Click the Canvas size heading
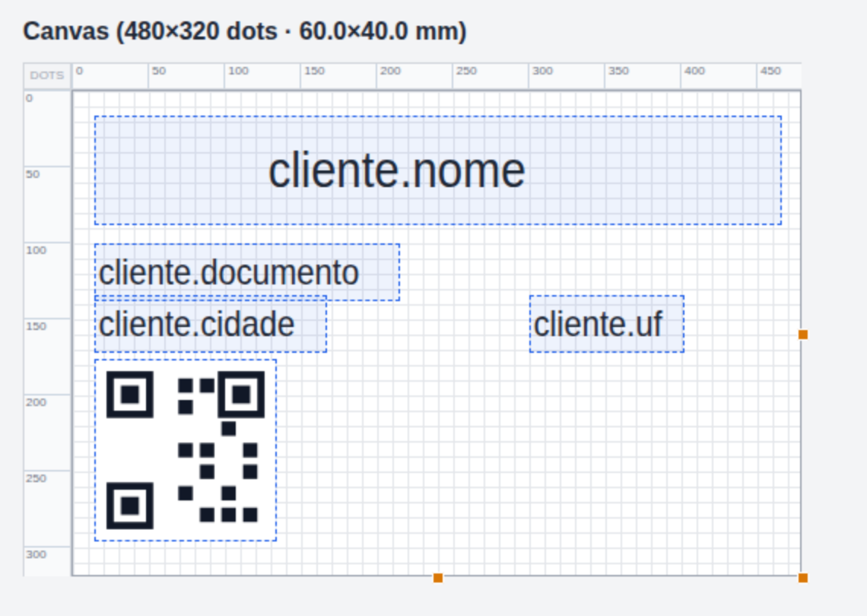 [x=245, y=31]
